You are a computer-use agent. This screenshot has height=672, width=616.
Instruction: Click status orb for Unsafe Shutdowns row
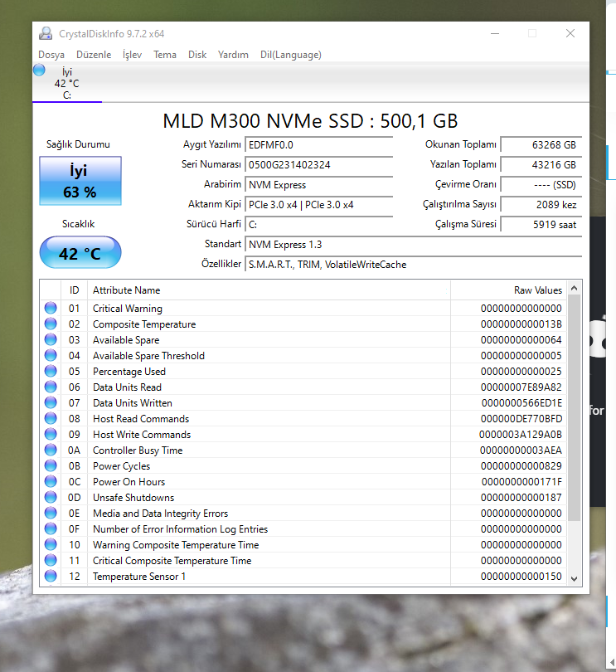pyautogui.click(x=51, y=497)
